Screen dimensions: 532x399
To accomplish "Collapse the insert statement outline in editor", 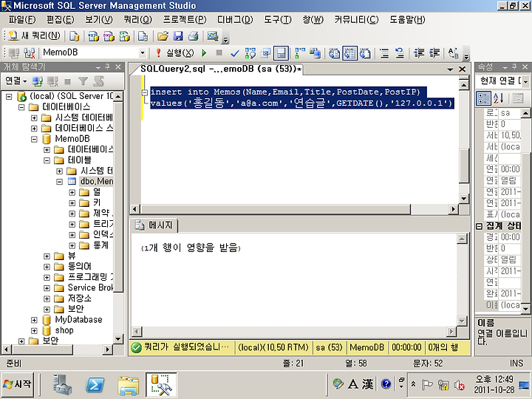I will [145, 92].
